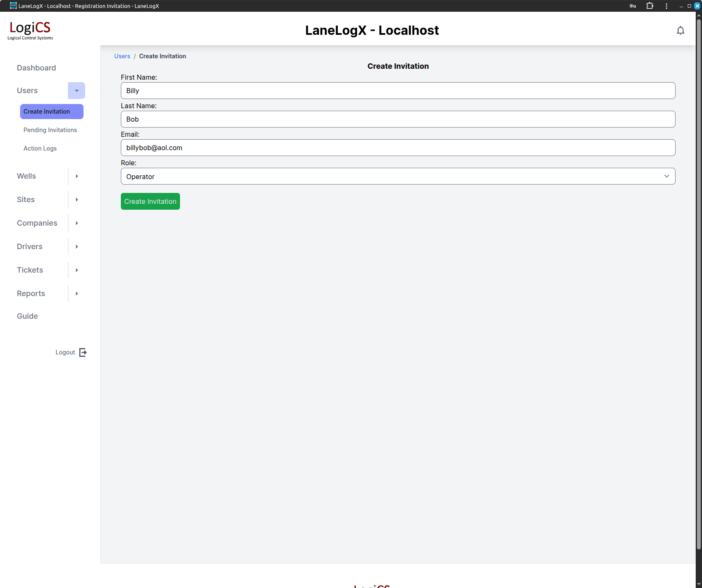The height and width of the screenshot is (588, 702).
Task: Go to Action Logs in sidebar
Action: pos(40,148)
